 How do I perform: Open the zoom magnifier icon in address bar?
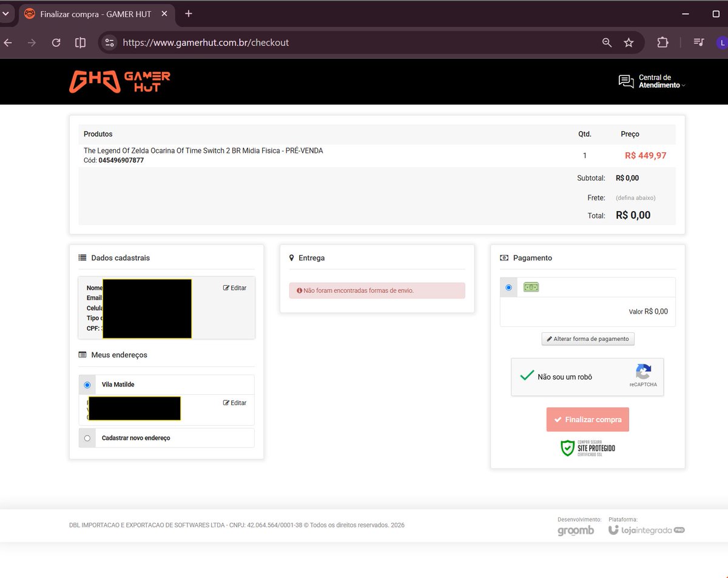click(x=607, y=42)
